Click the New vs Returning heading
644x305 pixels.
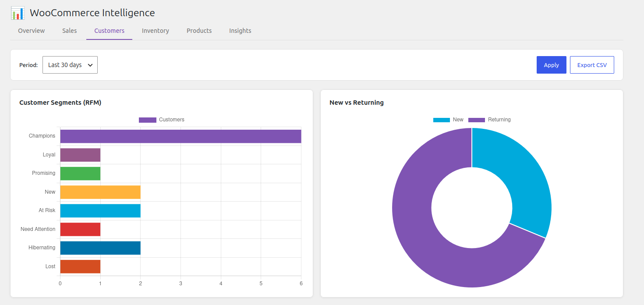coord(357,103)
